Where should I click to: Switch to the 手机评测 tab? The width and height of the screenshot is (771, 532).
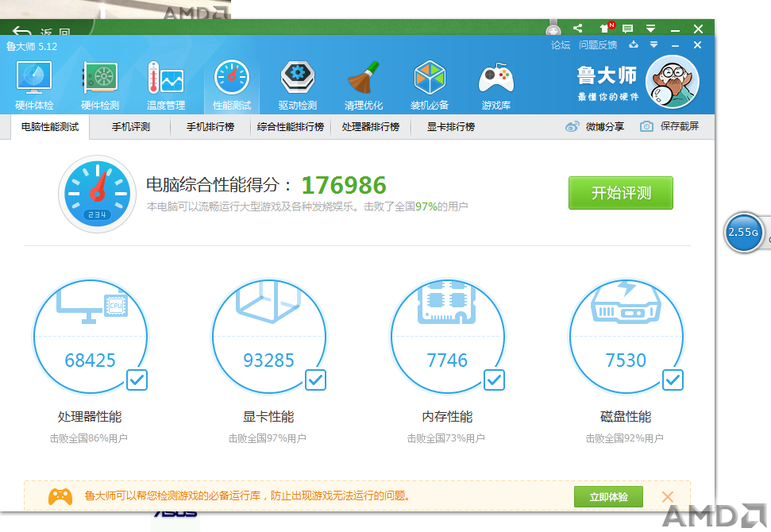coord(130,127)
